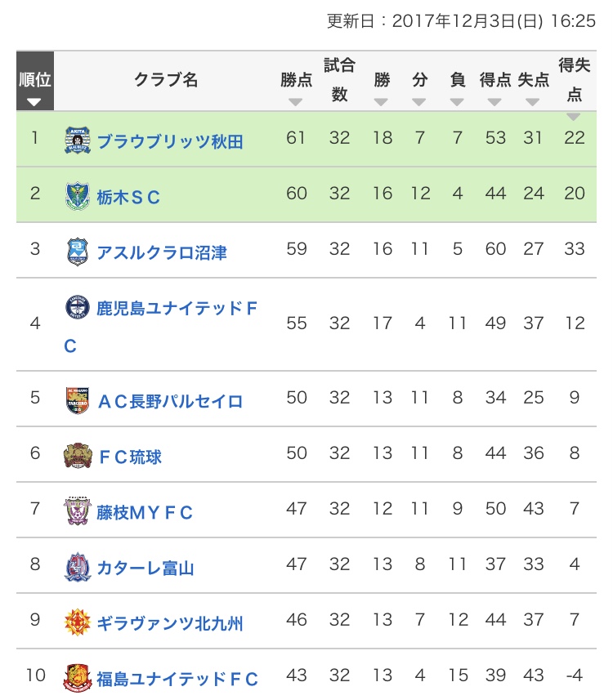
Task: Click the Fukushima United FC crest icon
Action: tap(76, 678)
